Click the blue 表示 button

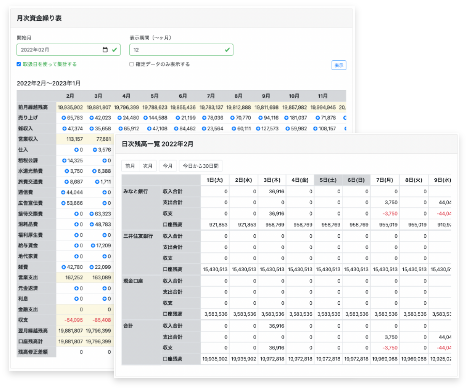click(x=339, y=65)
